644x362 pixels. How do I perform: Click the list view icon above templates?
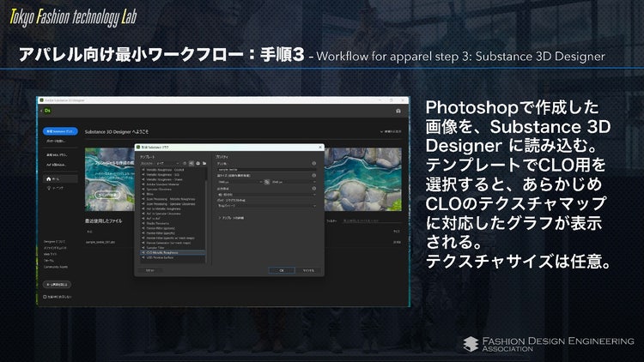(192, 164)
